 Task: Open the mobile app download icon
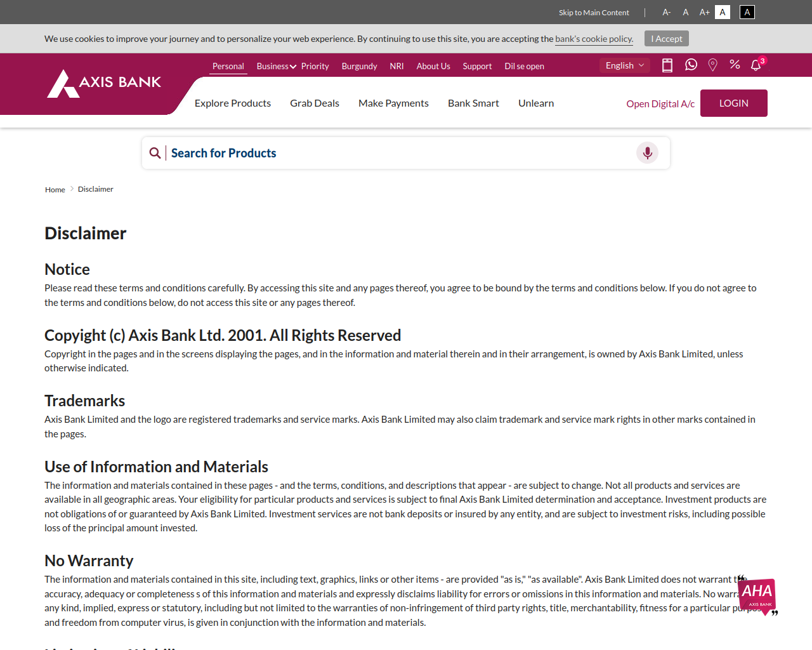[x=667, y=65]
